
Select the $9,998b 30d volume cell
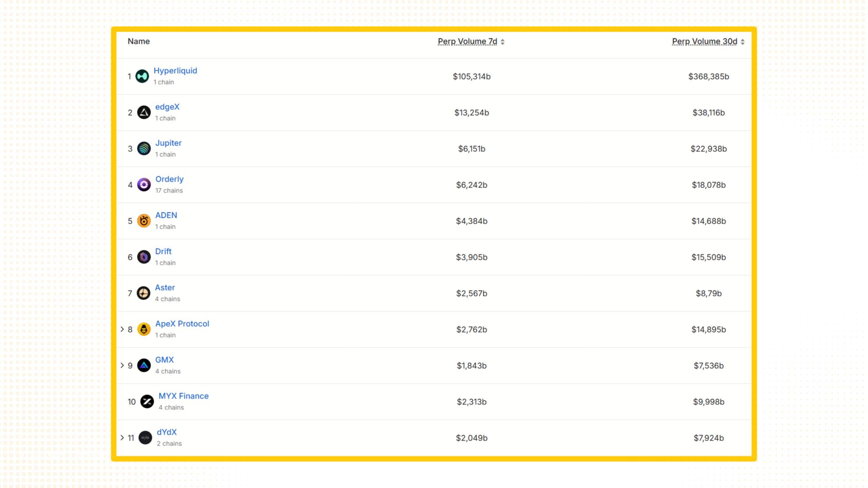pyautogui.click(x=708, y=402)
